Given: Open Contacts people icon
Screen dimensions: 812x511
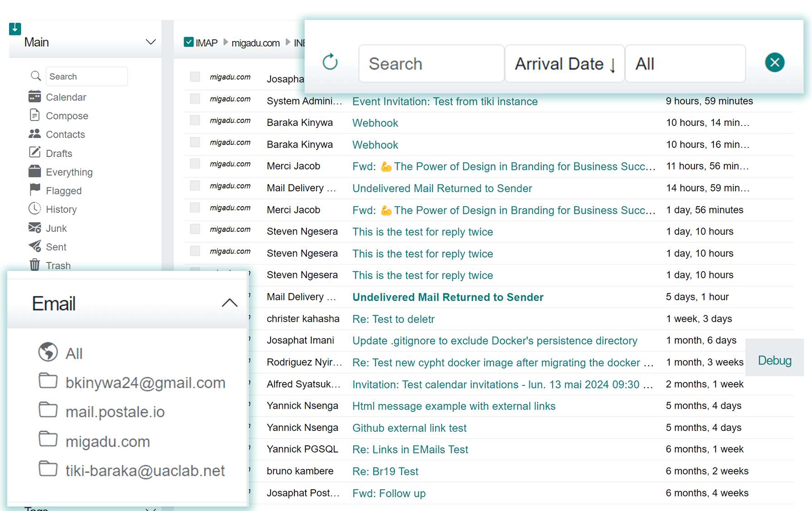Looking at the screenshot, I should point(34,134).
